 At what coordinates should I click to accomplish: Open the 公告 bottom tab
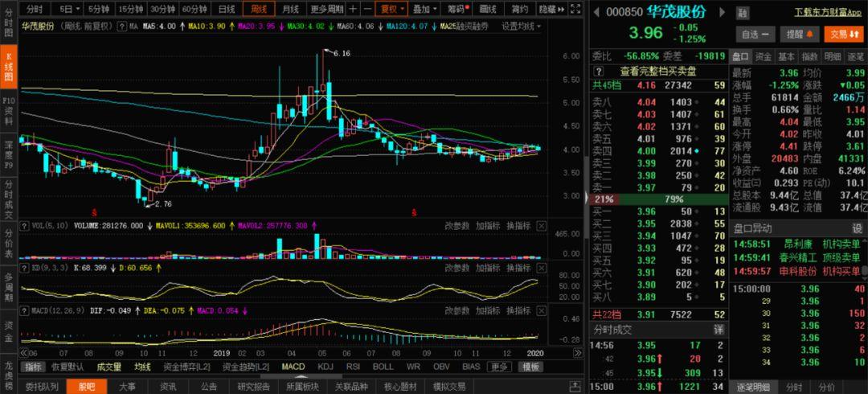tap(209, 387)
